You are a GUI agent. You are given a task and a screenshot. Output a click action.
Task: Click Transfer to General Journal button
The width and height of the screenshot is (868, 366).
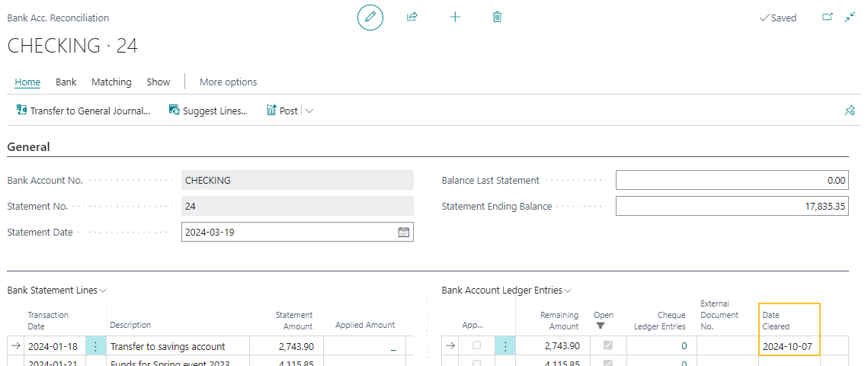pos(83,111)
